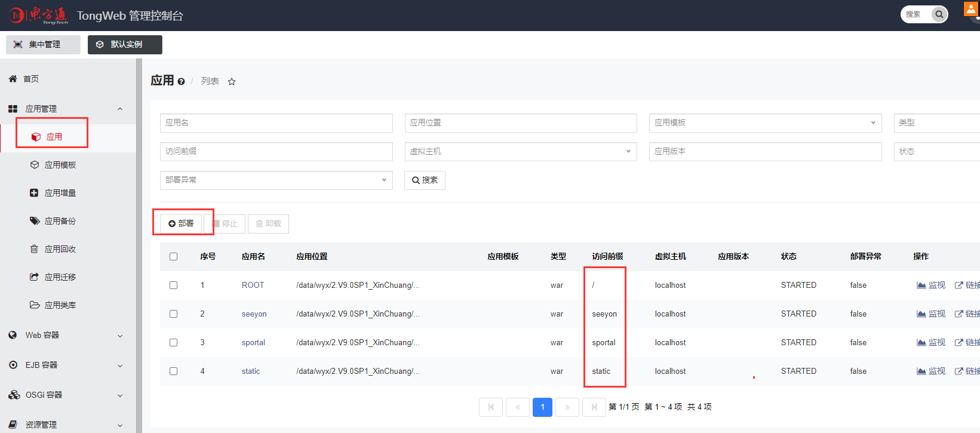980x433 pixels.
Task: Click the help question mark next to 应用
Action: tap(181, 82)
